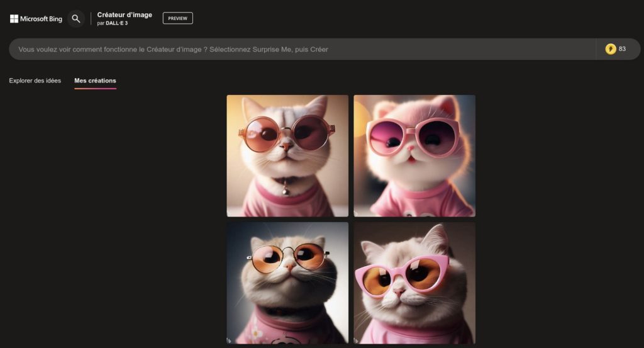The image size is (644, 348).
Task: Open cat with round rose-gold glasses thumbnail
Action: (287, 155)
